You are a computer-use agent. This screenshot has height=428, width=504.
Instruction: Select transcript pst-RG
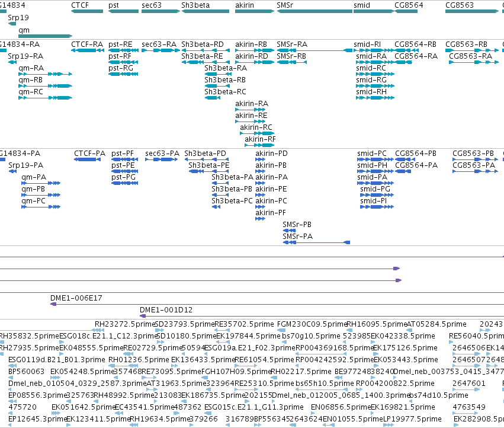(x=123, y=74)
